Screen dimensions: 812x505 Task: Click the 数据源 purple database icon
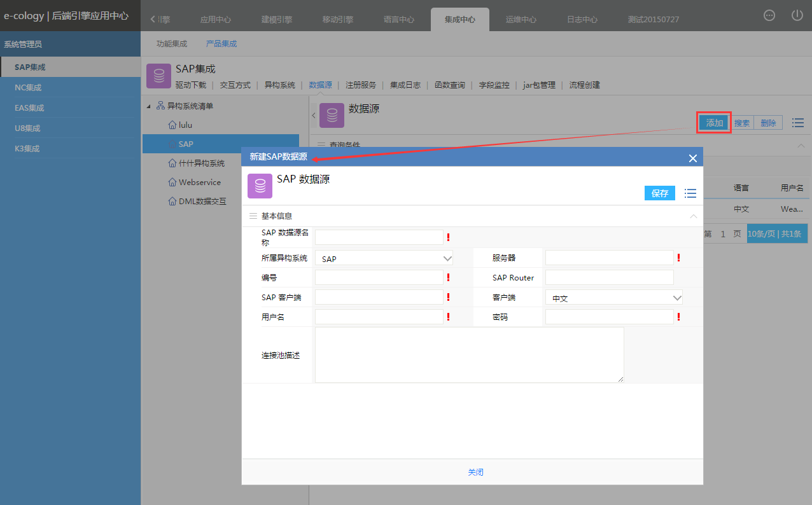pyautogui.click(x=332, y=115)
